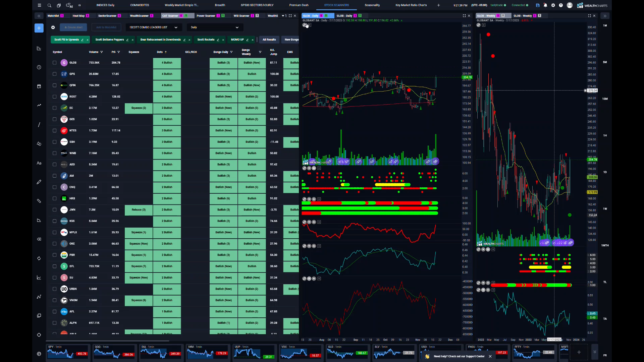The image size is (644, 362).
Task: Select the 5M timeframe button on right
Action: (x=605, y=62)
